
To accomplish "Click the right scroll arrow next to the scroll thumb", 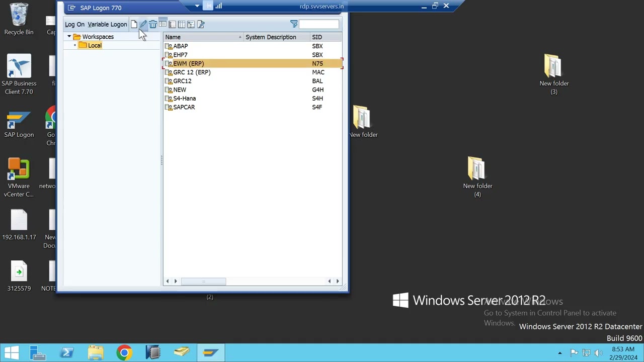I will (176, 281).
